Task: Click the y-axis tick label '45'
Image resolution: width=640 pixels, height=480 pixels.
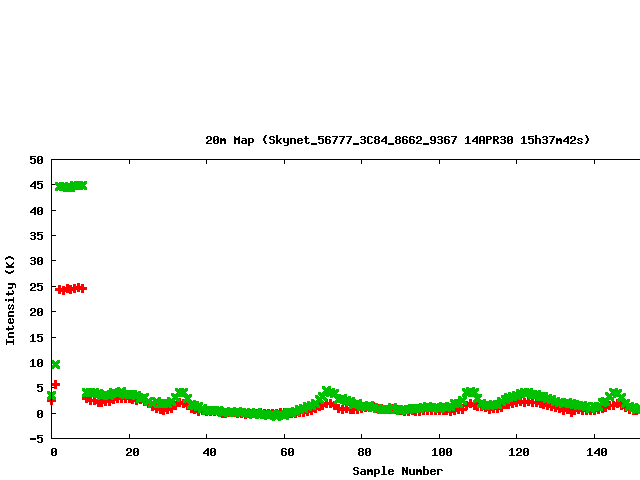Action: click(36, 185)
